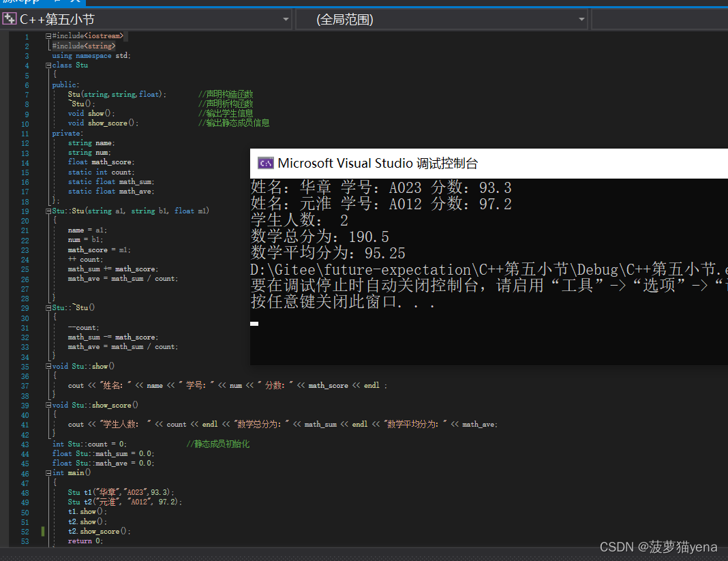The height and width of the screenshot is (561, 728).
Task: Open the C++第五小节 project dropdown
Action: (x=286, y=20)
